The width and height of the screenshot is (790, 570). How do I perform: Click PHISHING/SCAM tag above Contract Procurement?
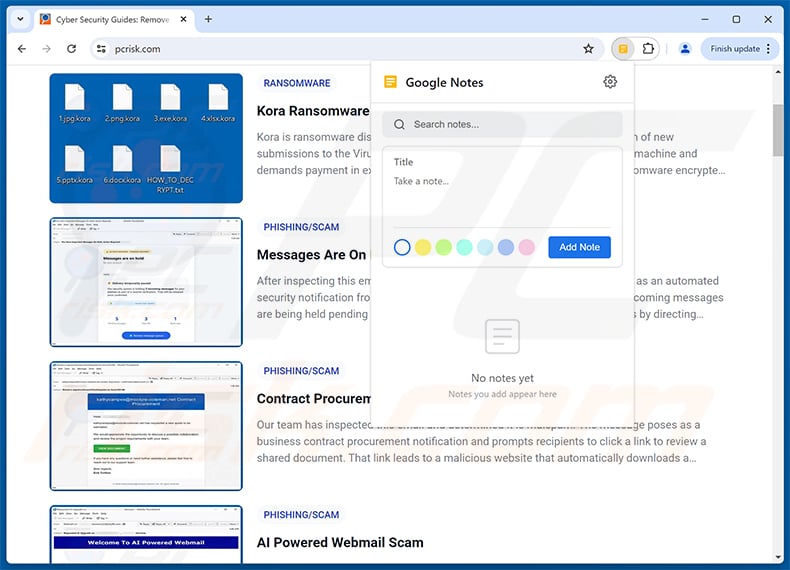click(x=301, y=371)
